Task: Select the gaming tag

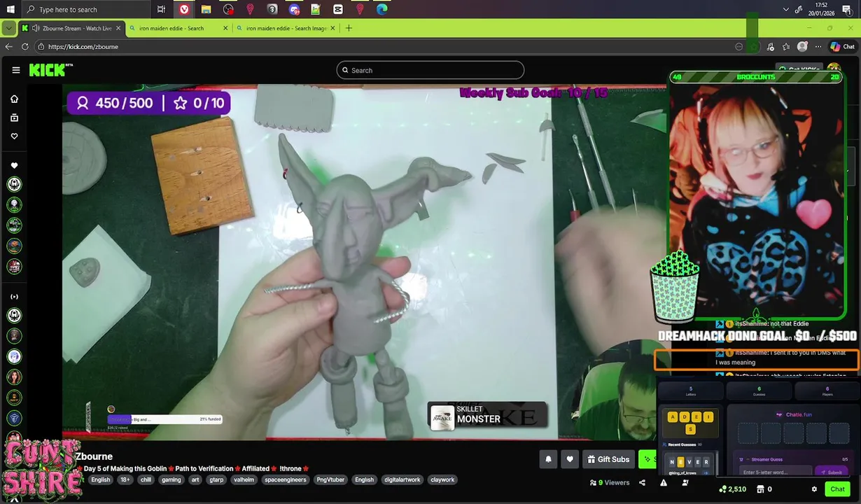Action: [x=171, y=480]
